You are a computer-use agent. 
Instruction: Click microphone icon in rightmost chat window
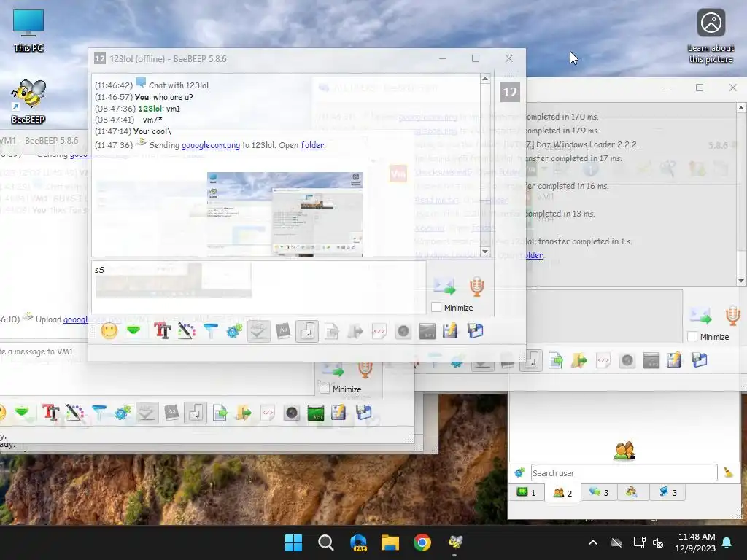pos(732,316)
